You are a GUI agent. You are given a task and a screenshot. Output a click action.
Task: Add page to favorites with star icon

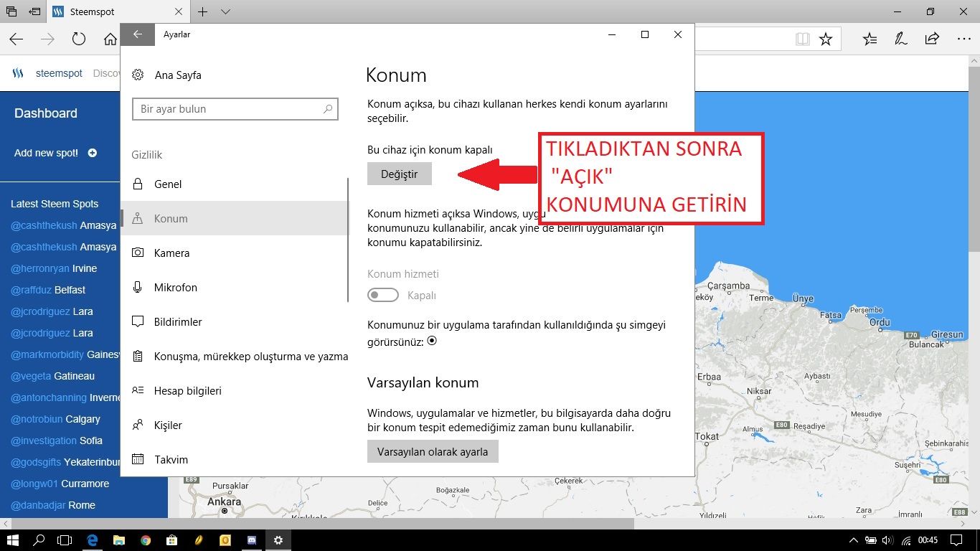coord(826,39)
